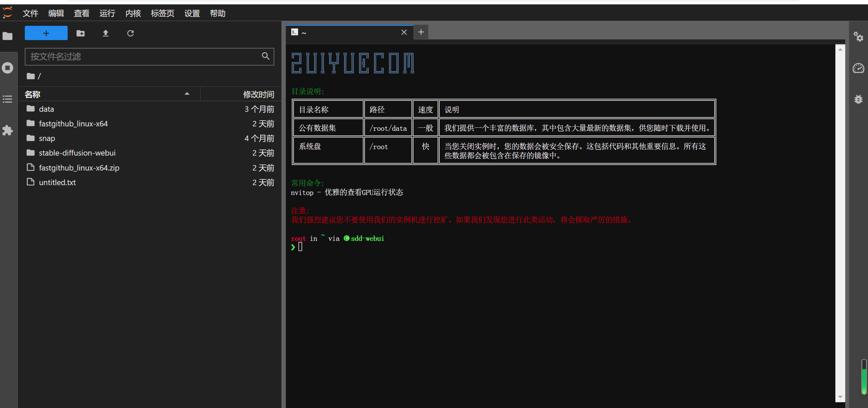Viewport: 868px width, 408px height.
Task: Open the table of contents sidebar
Action: click(7, 99)
